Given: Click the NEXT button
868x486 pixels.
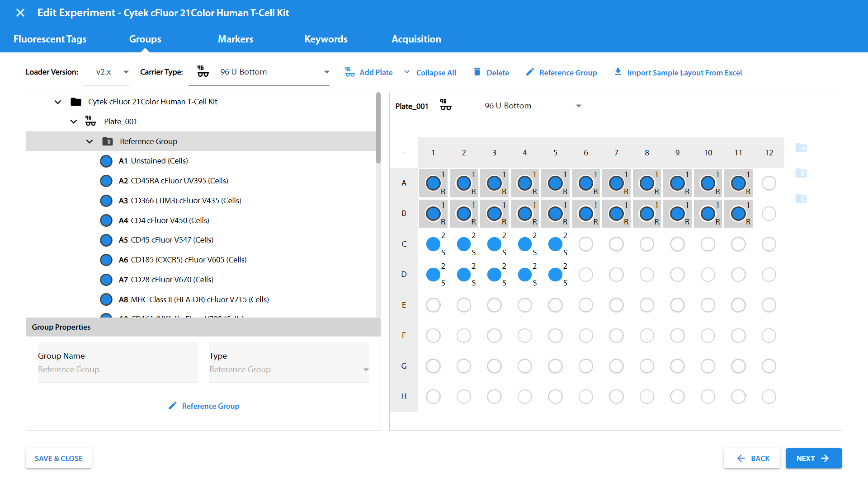Looking at the screenshot, I should (x=814, y=458).
